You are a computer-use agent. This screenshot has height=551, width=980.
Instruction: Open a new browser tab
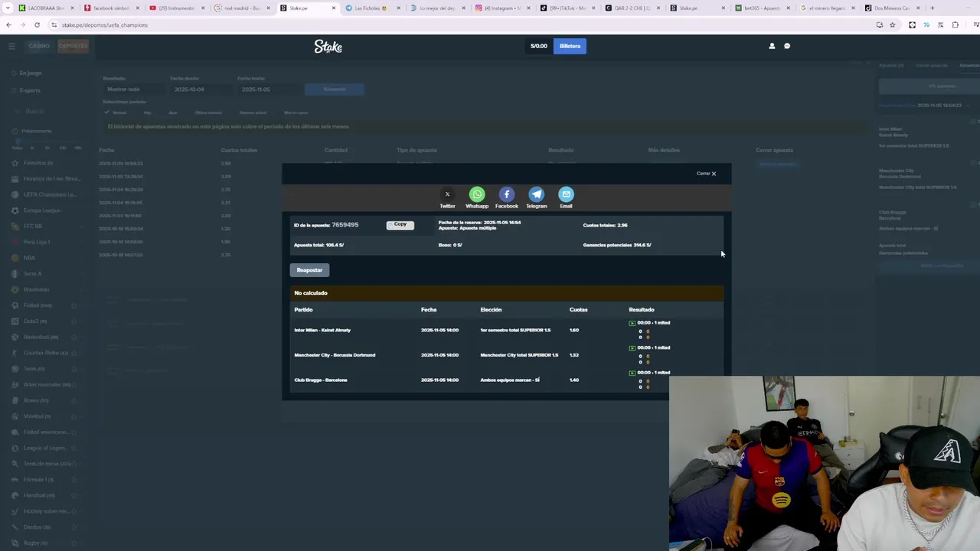(932, 8)
